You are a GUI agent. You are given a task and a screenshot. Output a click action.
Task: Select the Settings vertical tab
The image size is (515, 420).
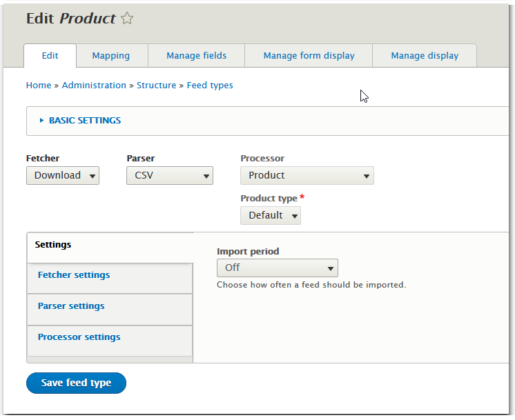[x=110, y=248]
